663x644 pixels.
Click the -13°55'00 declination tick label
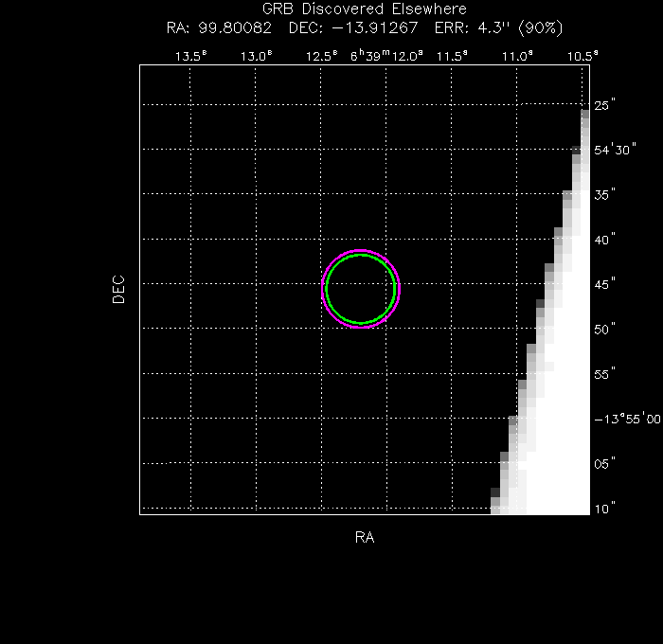coord(627,419)
